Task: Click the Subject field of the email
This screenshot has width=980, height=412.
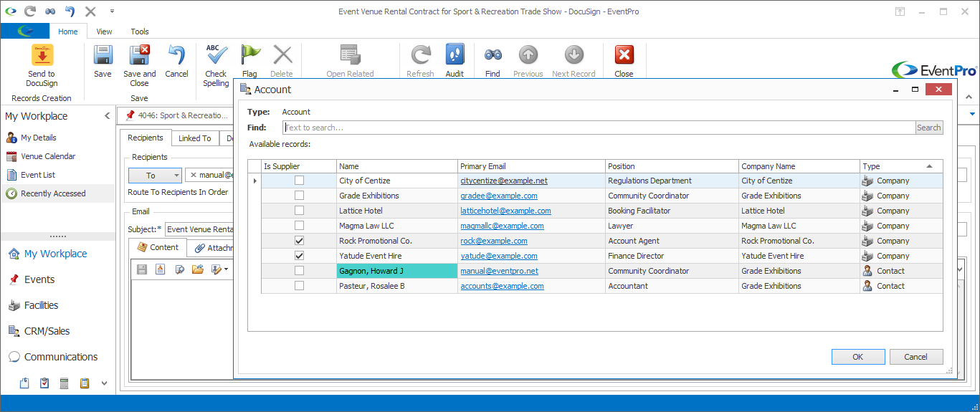Action: [x=199, y=229]
